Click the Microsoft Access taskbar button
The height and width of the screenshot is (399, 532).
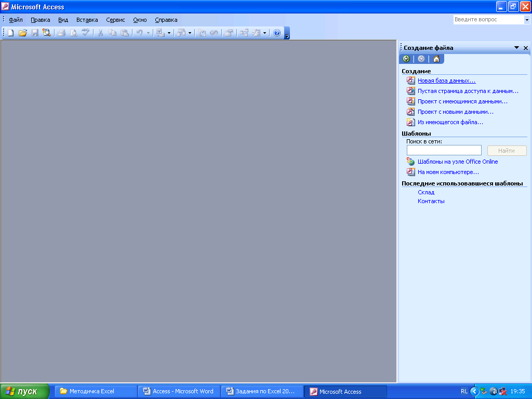point(345,392)
